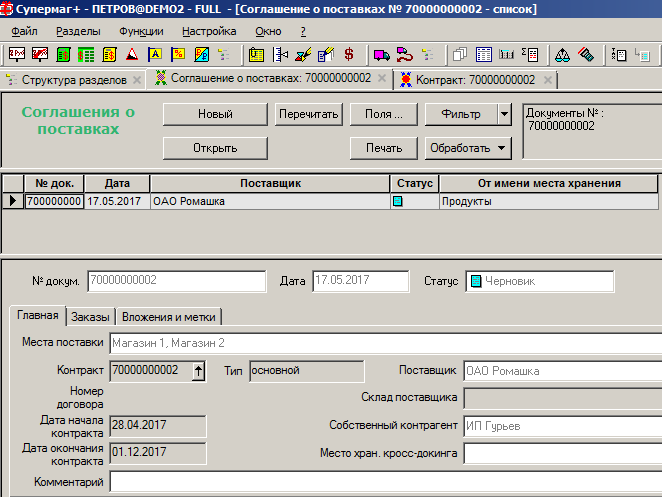Click the yellow flag with letter A icon
662x497 pixels.
155,54
